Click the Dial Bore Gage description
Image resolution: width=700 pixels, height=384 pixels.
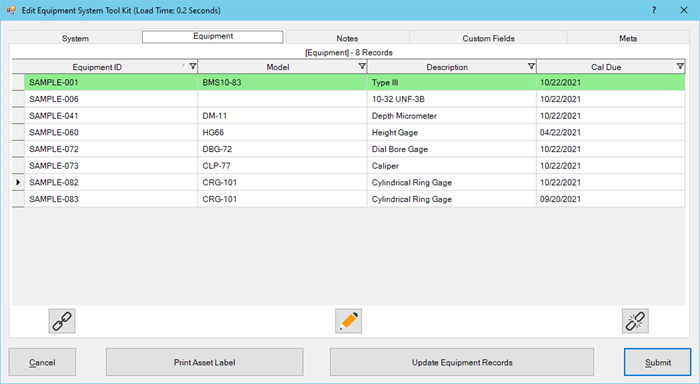pyautogui.click(x=451, y=149)
